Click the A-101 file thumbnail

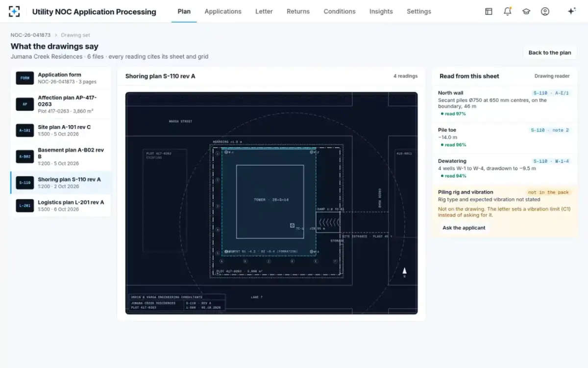point(24,131)
